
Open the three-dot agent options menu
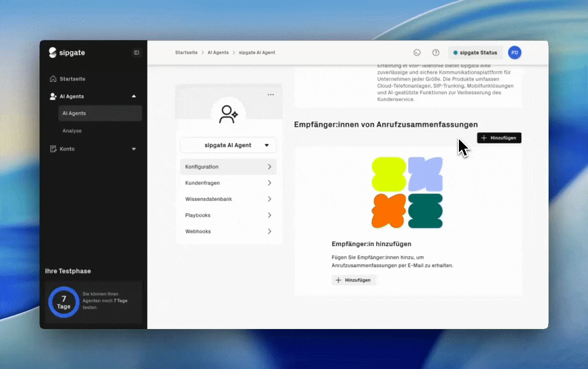(x=271, y=95)
